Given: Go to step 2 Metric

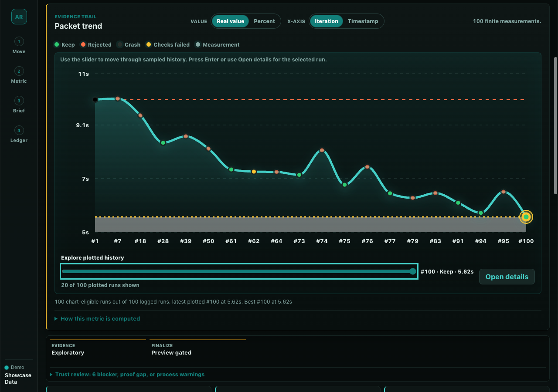Looking at the screenshot, I should pyautogui.click(x=19, y=75).
